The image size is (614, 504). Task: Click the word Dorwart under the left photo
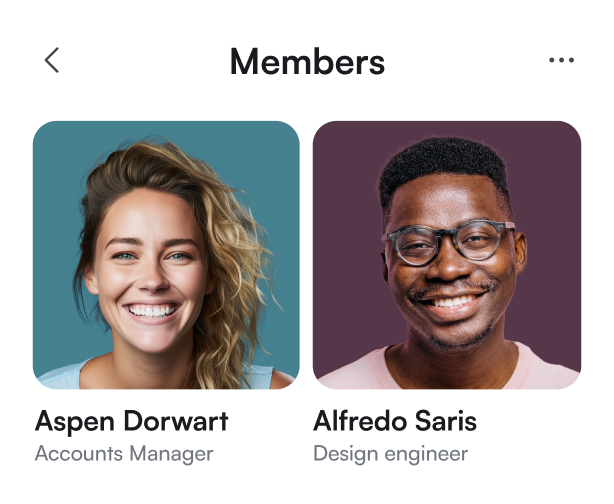click(x=176, y=421)
